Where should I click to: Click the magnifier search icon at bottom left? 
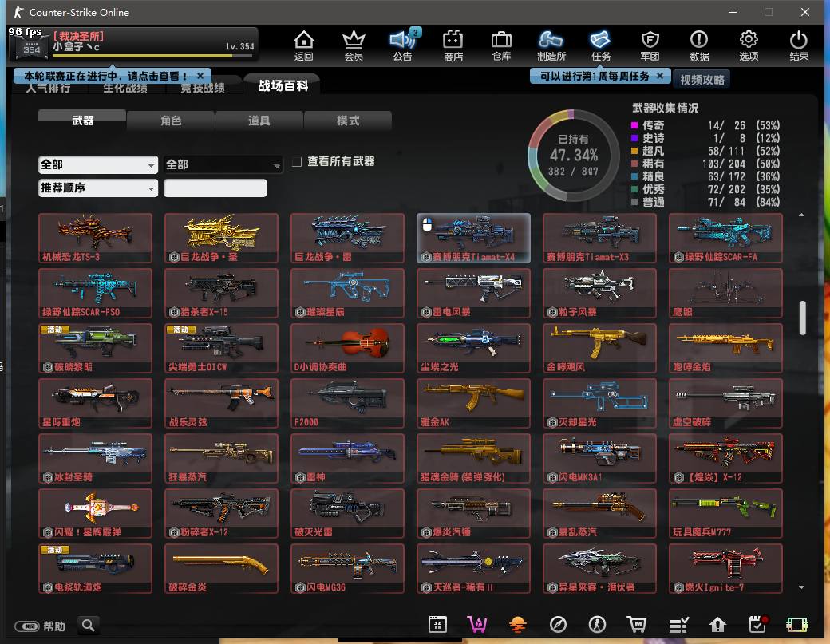89,626
